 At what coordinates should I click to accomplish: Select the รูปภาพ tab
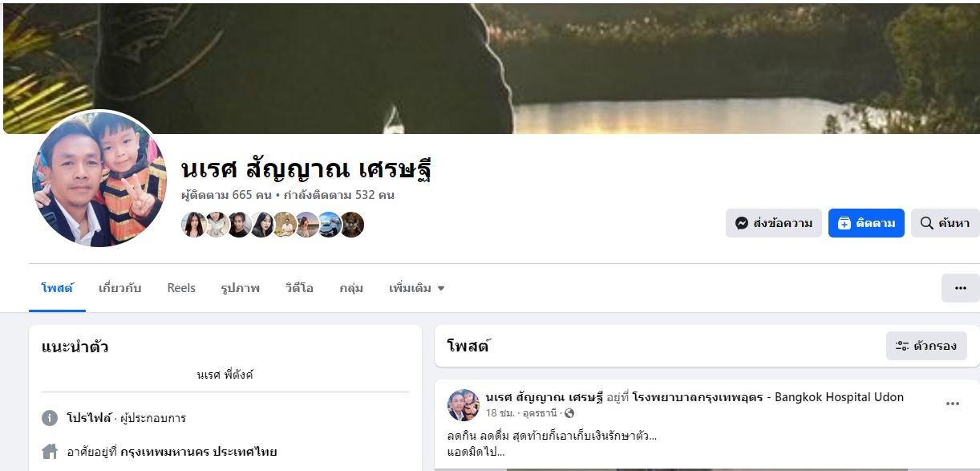click(241, 288)
